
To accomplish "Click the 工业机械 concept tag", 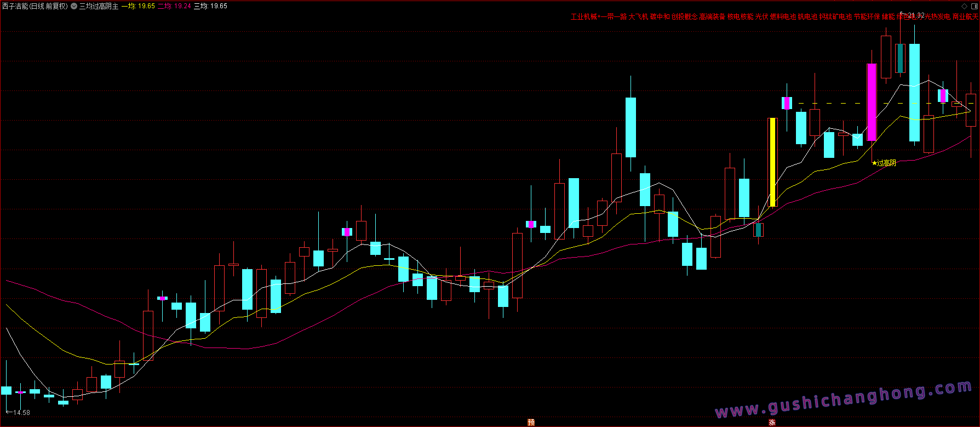I will coord(583,17).
